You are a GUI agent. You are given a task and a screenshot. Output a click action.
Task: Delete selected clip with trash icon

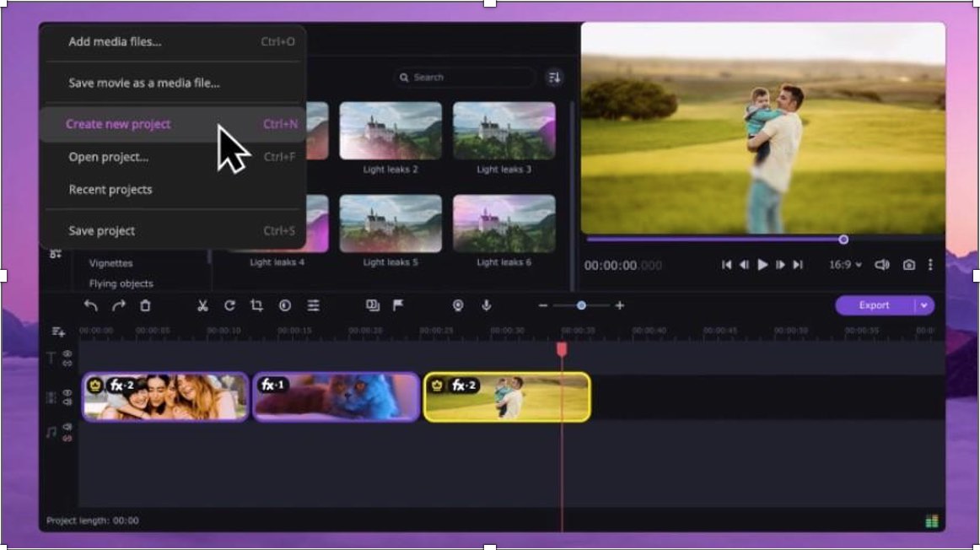coord(145,305)
